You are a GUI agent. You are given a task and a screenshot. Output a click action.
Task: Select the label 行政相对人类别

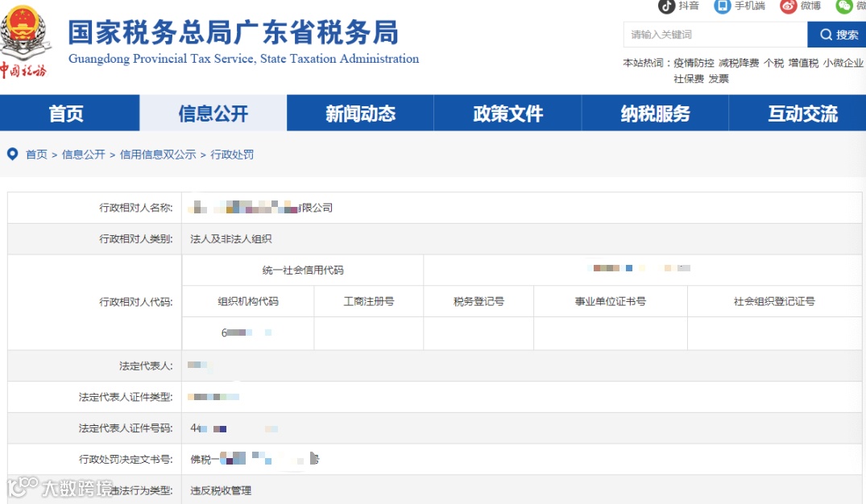pos(136,239)
